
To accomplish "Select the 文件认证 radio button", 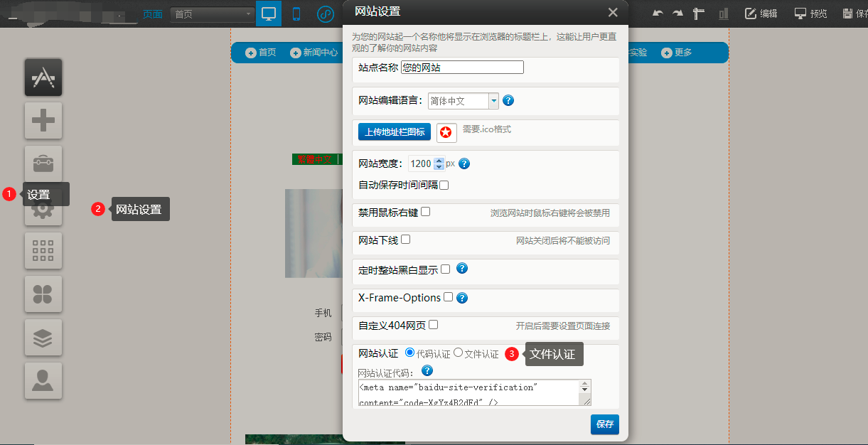I will (x=458, y=353).
